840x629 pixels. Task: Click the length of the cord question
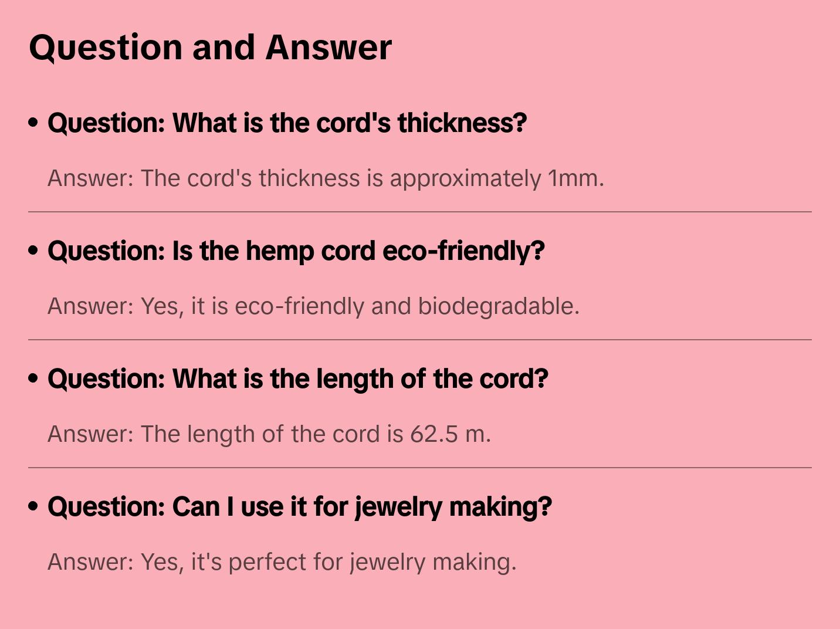coord(297,379)
